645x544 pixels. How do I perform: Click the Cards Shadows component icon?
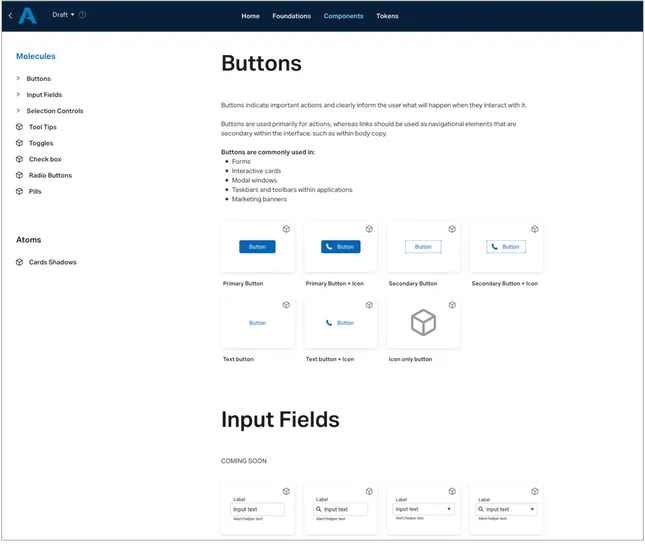19,262
